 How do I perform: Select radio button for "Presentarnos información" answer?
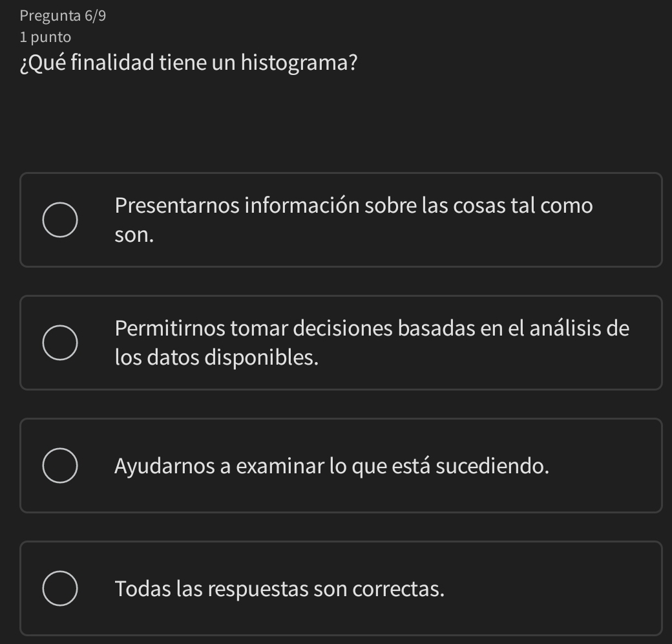pyautogui.click(x=61, y=220)
